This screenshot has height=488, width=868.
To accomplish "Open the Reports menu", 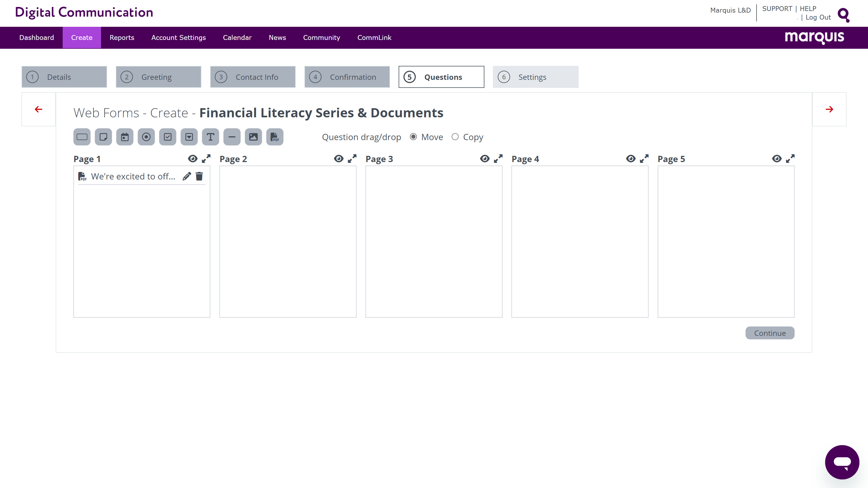I will pyautogui.click(x=122, y=38).
